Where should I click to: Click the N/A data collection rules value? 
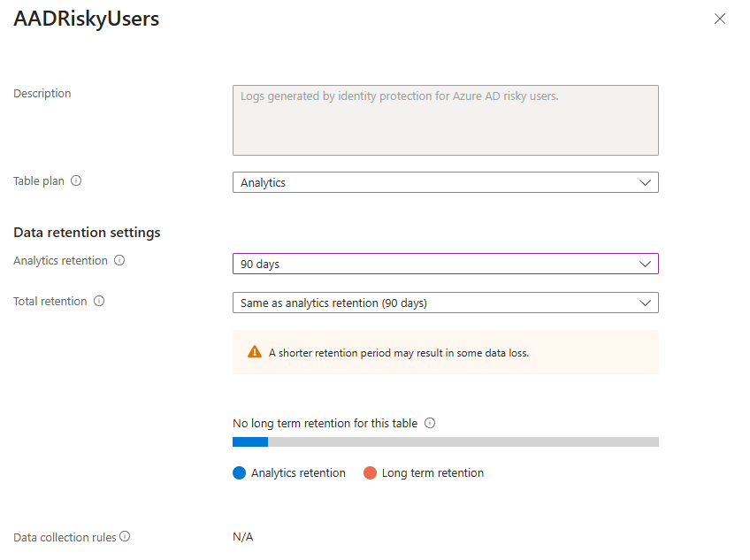click(241, 537)
